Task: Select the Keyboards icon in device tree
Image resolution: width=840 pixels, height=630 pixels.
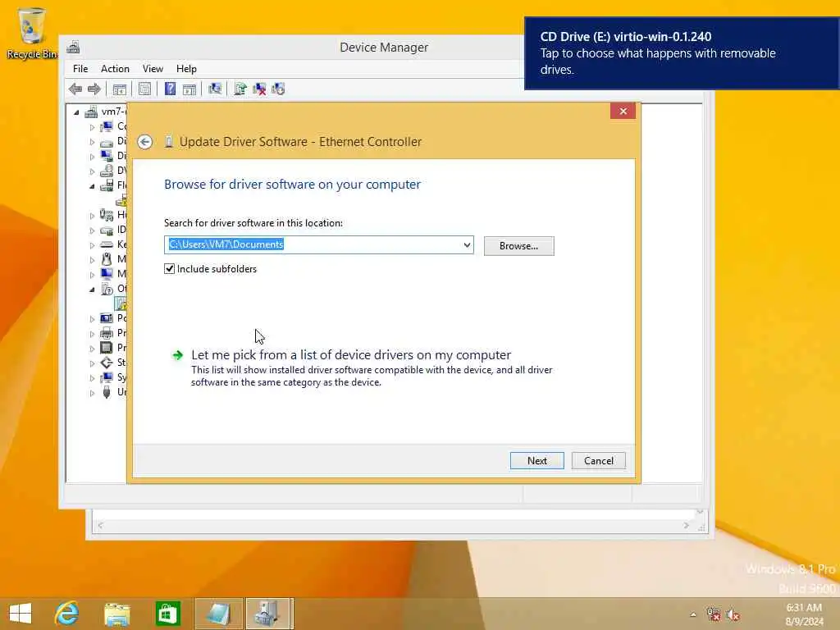Action: (107, 244)
